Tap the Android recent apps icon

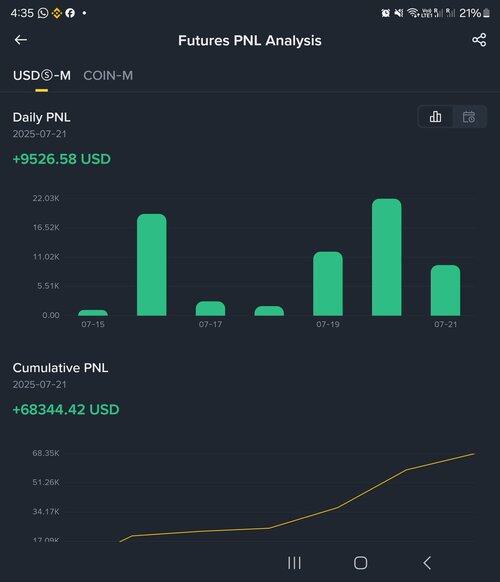coord(294,563)
